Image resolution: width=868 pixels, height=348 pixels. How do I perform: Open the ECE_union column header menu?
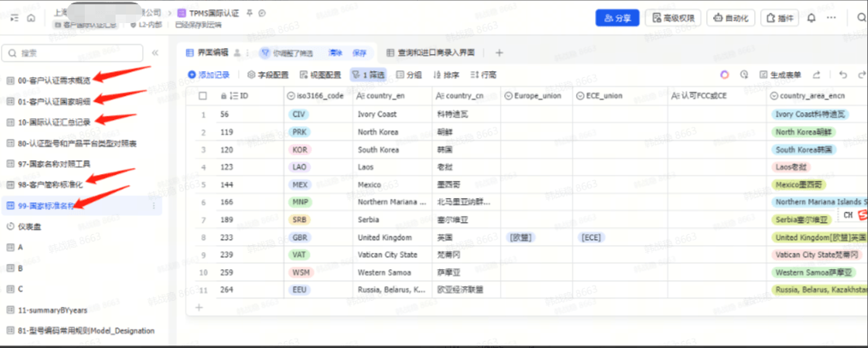620,96
